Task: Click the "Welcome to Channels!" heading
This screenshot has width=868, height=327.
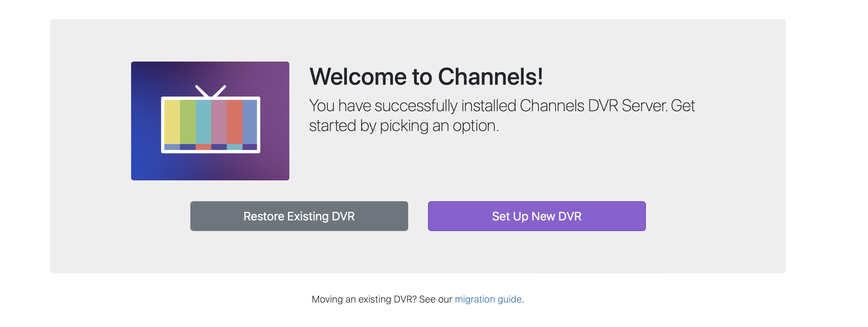Action: point(426,77)
